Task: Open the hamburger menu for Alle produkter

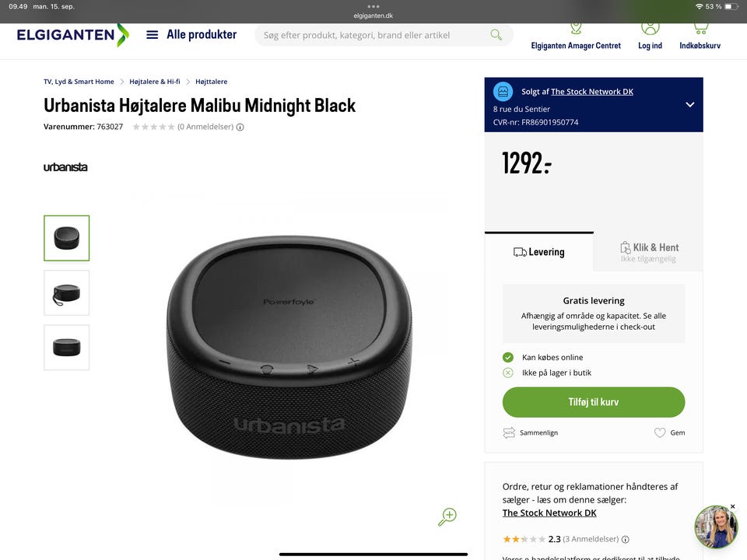Action: coord(152,35)
